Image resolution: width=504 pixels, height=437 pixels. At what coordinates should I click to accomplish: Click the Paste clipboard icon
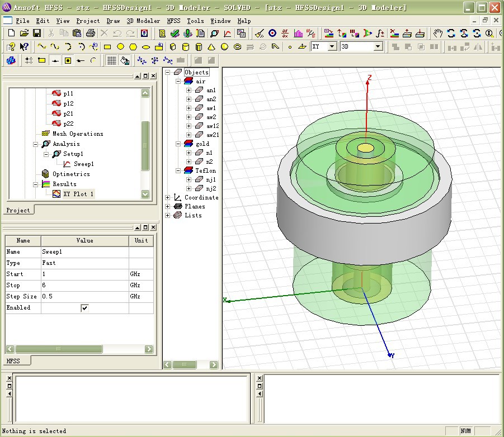pyautogui.click(x=77, y=33)
